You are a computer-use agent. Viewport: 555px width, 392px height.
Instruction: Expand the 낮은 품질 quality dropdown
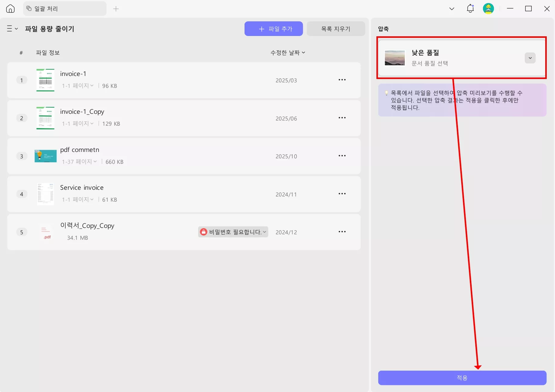click(x=530, y=58)
